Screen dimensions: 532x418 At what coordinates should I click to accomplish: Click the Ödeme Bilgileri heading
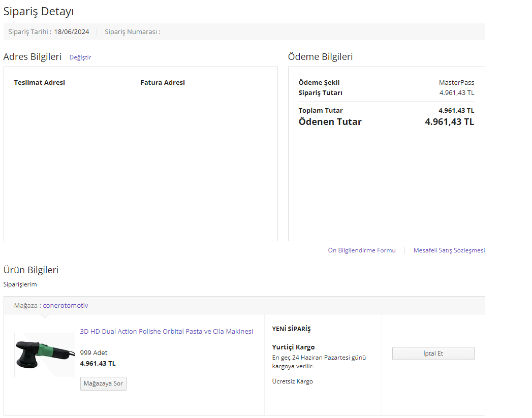coord(320,56)
